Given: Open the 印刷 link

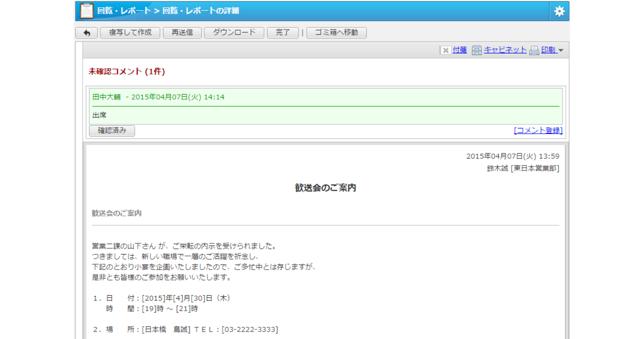Looking at the screenshot, I should click(x=548, y=50).
